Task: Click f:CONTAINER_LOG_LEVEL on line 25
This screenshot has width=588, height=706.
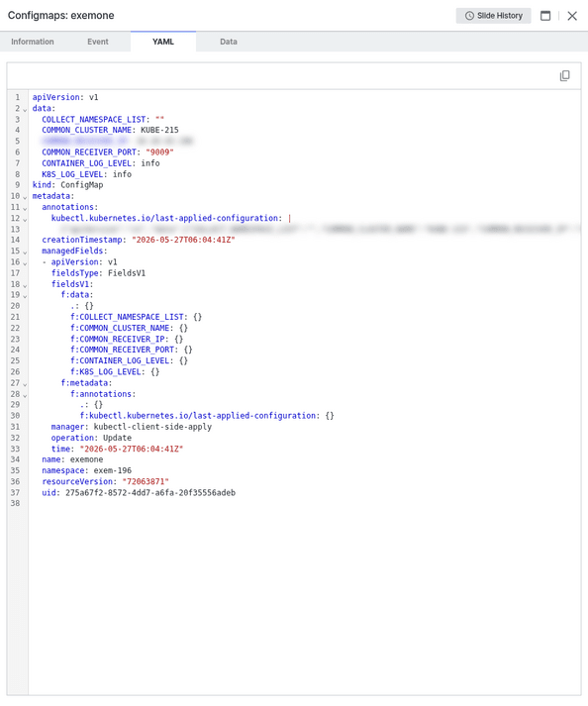Action: coord(120,360)
